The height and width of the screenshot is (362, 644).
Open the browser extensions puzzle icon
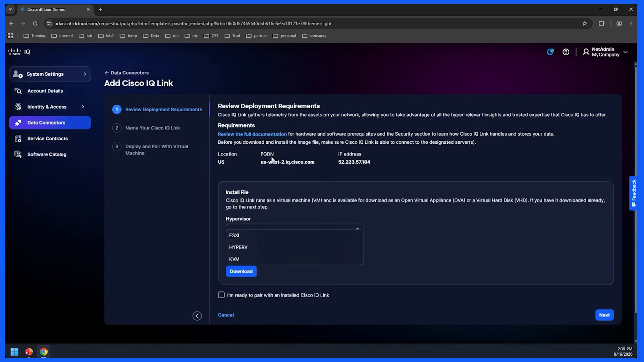coord(601,23)
